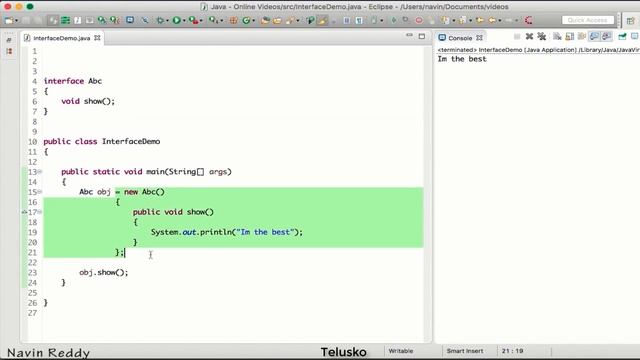Open the External Tools dropdown arrow
The image size is (640, 360).
pyautogui.click(x=222, y=20)
